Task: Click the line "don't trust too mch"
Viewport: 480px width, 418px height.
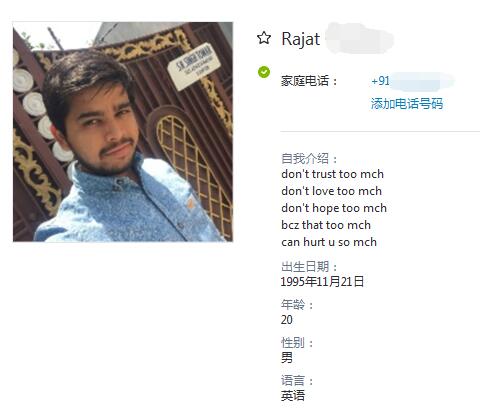Action: tap(332, 174)
